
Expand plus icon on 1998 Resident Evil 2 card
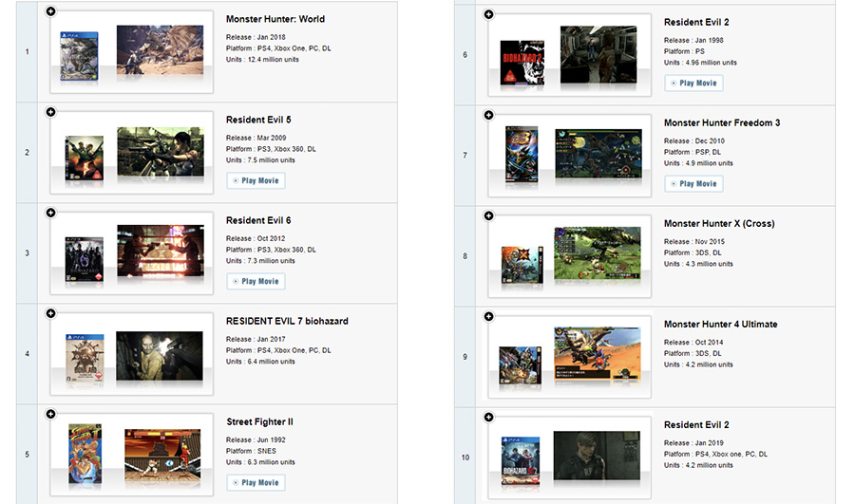[489, 14]
